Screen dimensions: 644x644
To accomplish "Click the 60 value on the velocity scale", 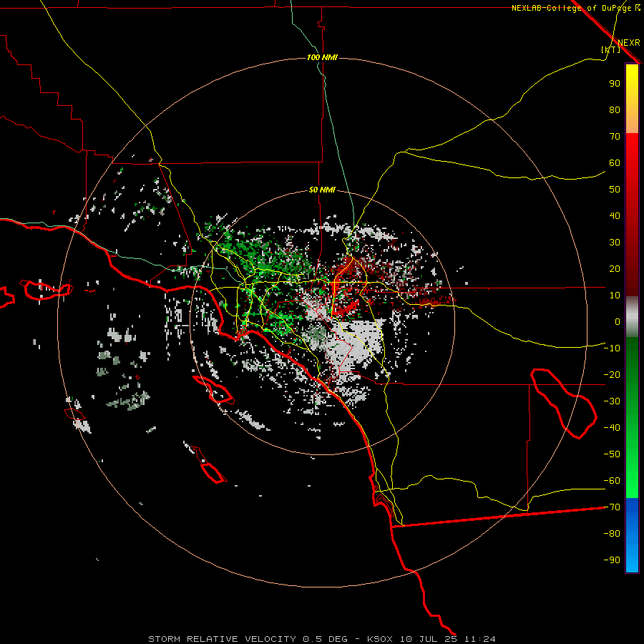I will tap(615, 163).
